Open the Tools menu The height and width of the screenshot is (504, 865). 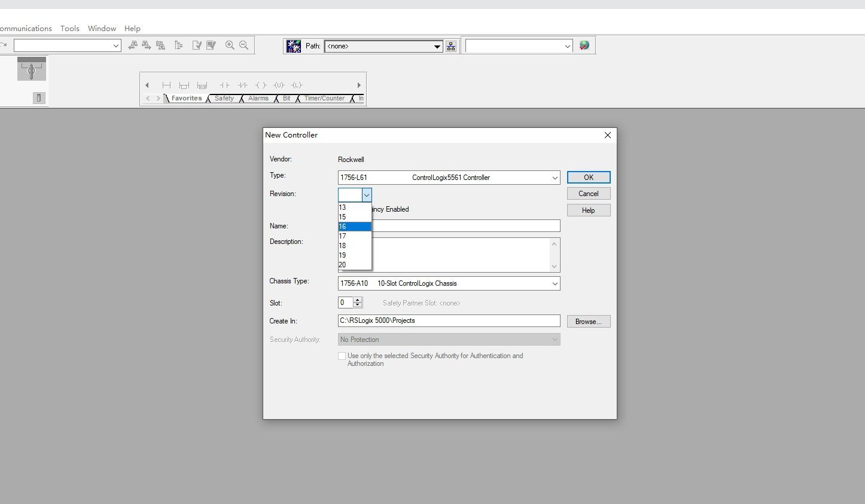pos(70,28)
